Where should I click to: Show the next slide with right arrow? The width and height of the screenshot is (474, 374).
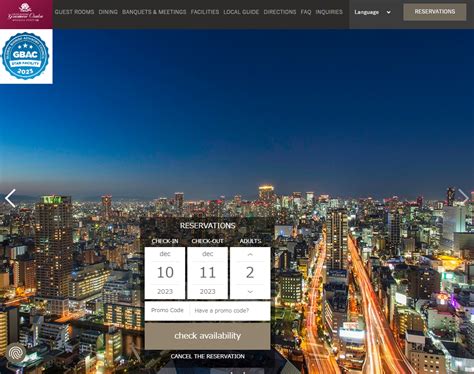(x=463, y=197)
